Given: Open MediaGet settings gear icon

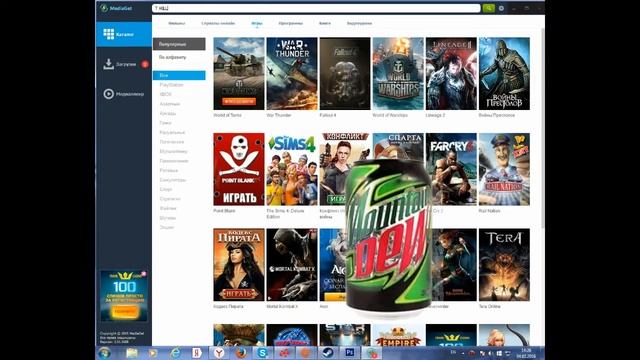Looking at the screenshot, I should 501,8.
